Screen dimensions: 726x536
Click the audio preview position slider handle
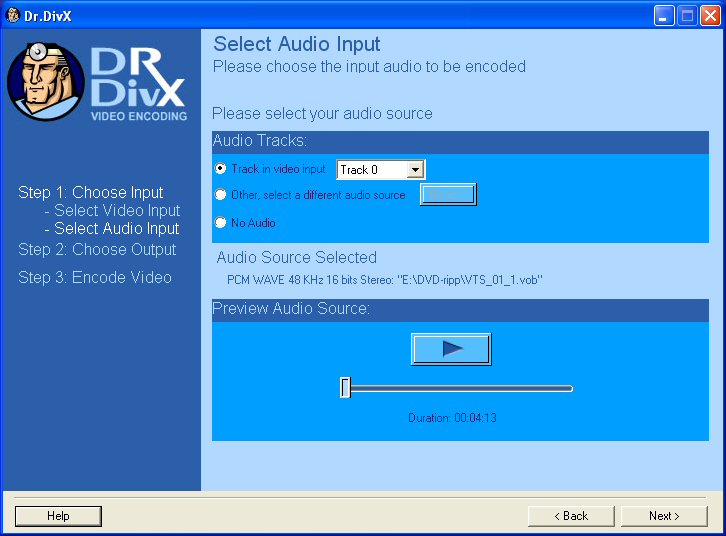(345, 387)
